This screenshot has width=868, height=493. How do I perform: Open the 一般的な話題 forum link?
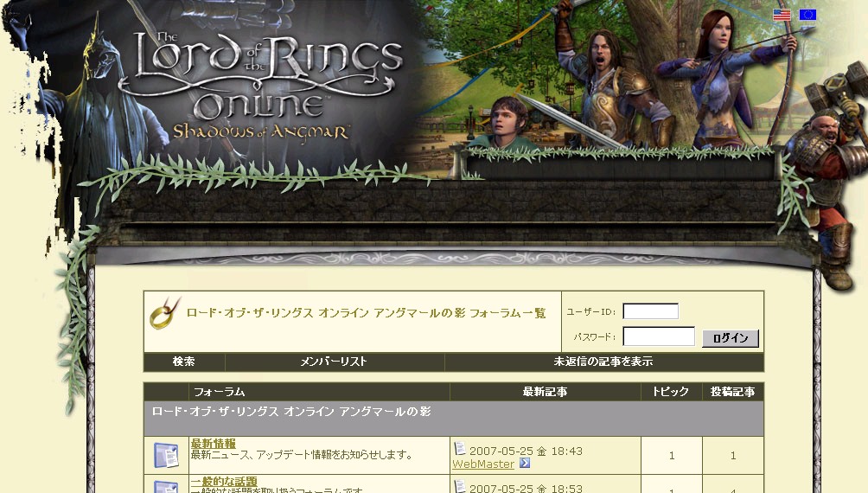coord(223,482)
